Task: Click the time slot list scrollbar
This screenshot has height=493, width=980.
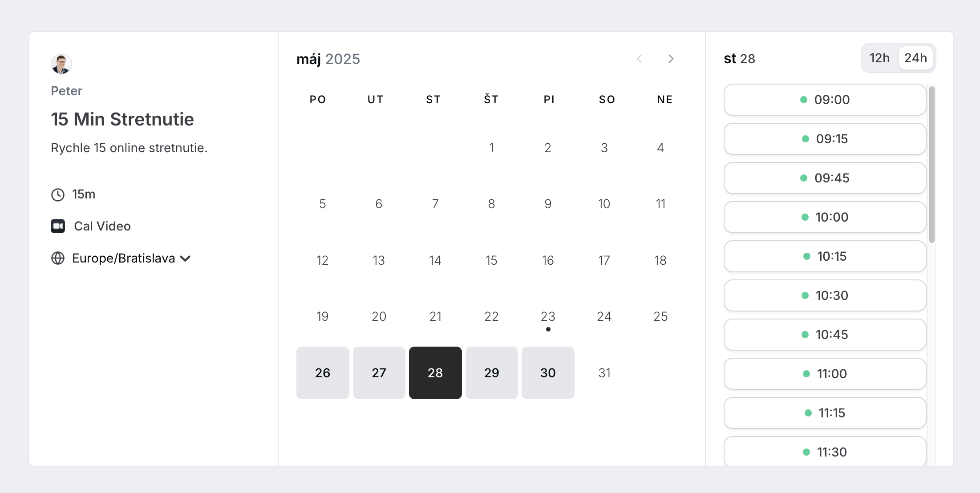Action: point(931,165)
